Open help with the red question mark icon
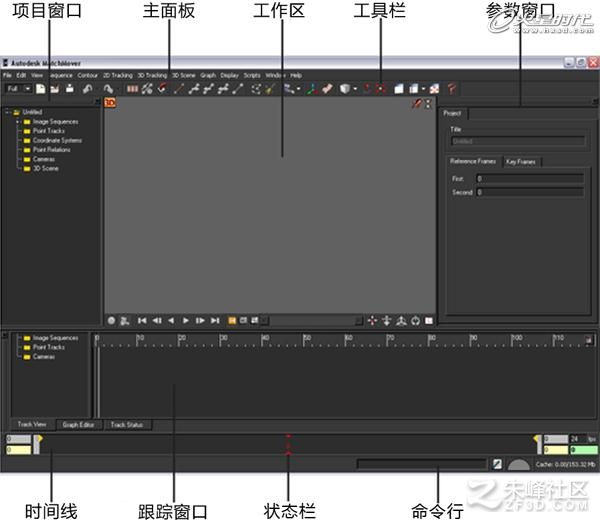The height and width of the screenshot is (521, 600). point(452,89)
